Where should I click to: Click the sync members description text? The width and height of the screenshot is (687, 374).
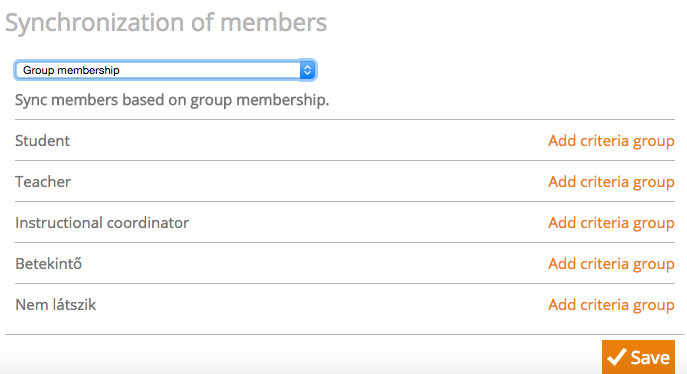click(172, 100)
